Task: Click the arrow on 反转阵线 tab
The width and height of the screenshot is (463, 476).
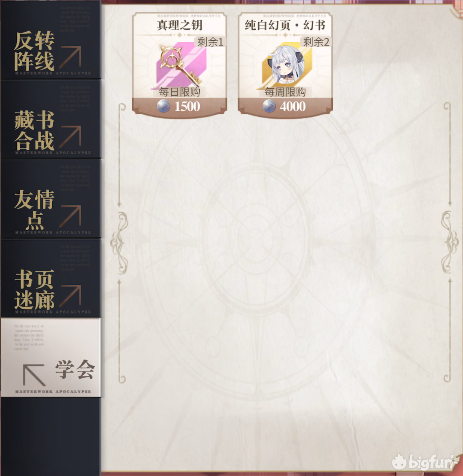Action: point(71,57)
